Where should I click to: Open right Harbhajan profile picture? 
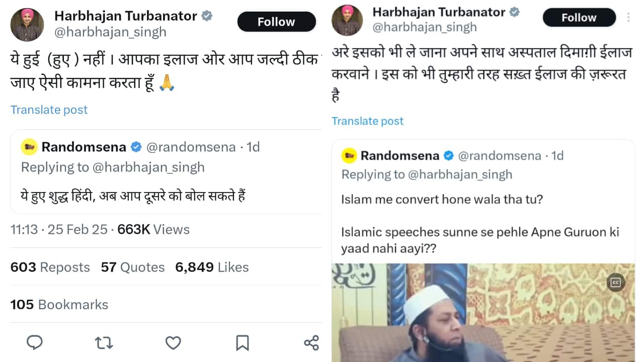coord(347,20)
